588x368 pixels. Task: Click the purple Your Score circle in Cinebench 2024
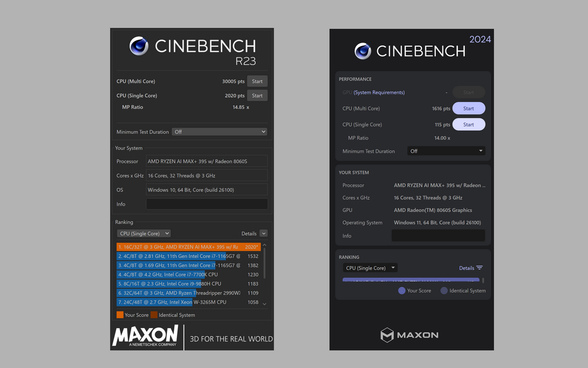(402, 290)
